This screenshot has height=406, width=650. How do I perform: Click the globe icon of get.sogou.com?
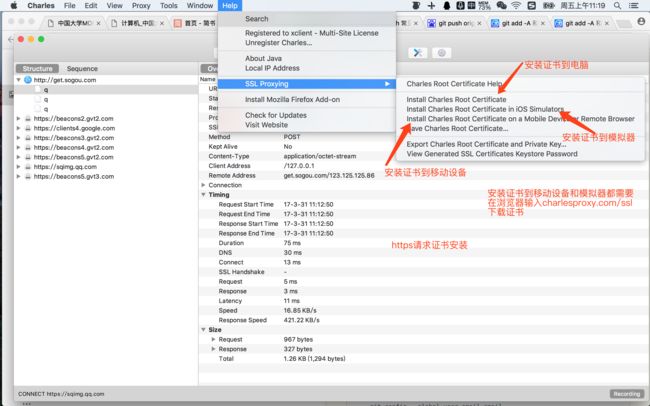click(28, 80)
